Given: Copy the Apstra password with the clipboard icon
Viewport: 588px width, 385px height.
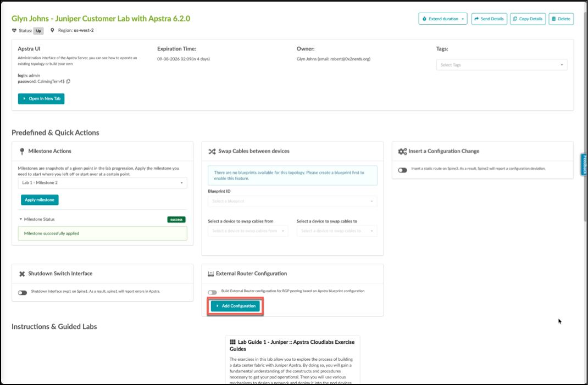Looking at the screenshot, I should [x=68, y=81].
